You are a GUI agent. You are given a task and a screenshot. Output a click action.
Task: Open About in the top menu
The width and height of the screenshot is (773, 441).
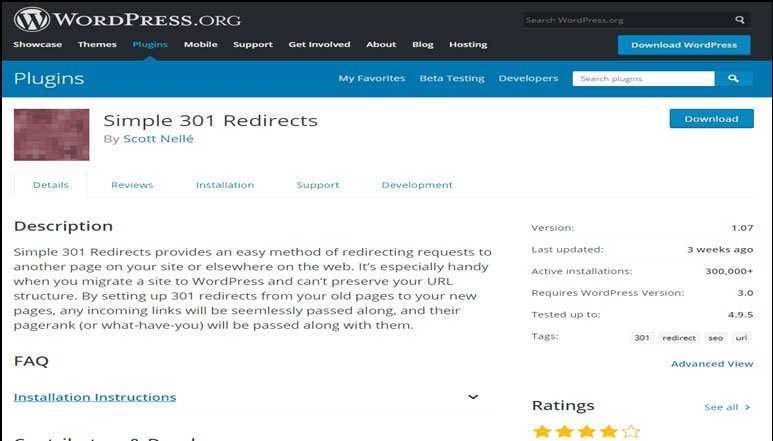[x=381, y=44]
